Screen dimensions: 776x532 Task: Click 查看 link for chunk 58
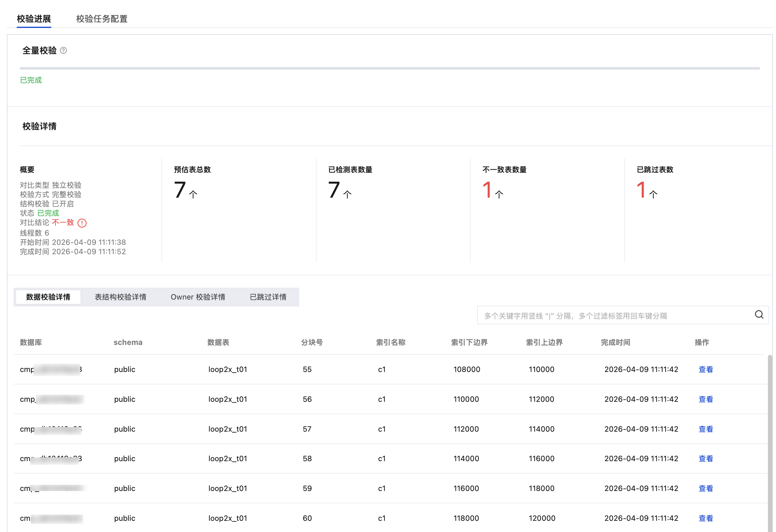705,459
